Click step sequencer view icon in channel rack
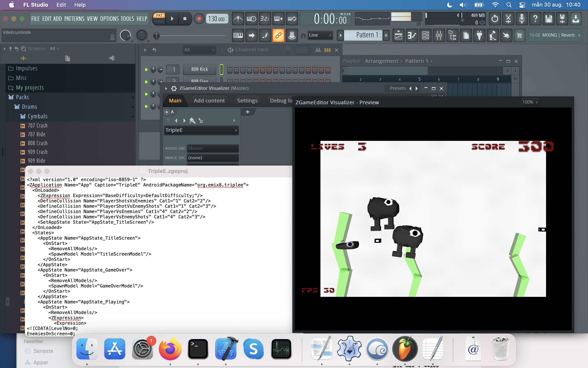Image resolution: width=588 pixels, height=368 pixels. pyautogui.click(x=327, y=50)
